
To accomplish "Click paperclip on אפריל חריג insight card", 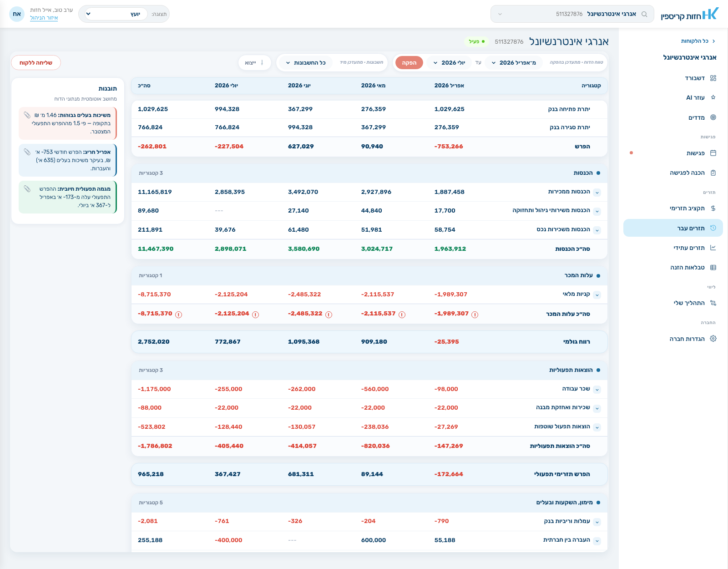I will [x=27, y=152].
